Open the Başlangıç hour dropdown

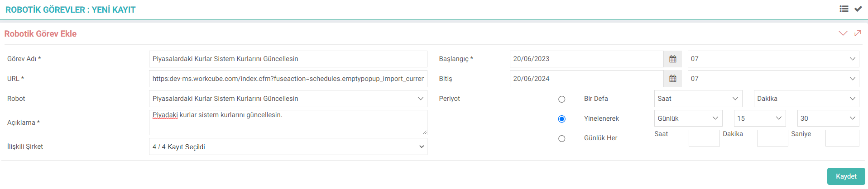[773, 59]
